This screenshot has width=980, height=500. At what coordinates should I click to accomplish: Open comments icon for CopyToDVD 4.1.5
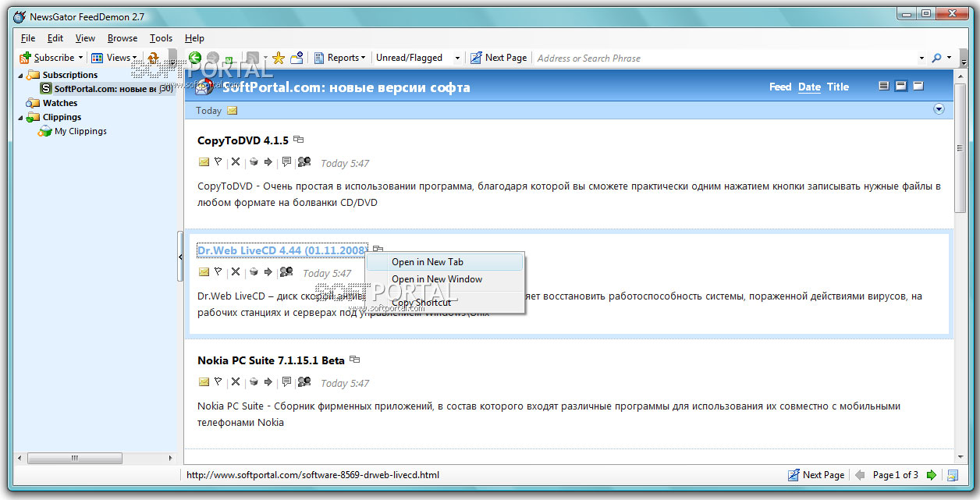coord(286,162)
